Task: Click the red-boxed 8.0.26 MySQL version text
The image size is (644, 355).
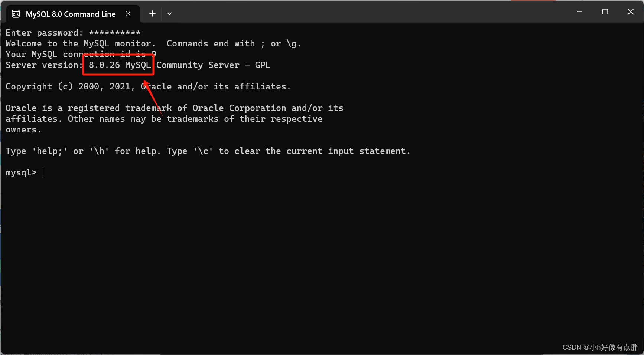Action: (120, 65)
